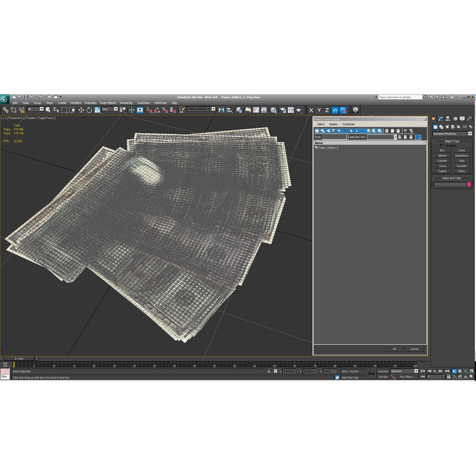
Task: Click the Mirror tool icon
Action: pos(221,110)
